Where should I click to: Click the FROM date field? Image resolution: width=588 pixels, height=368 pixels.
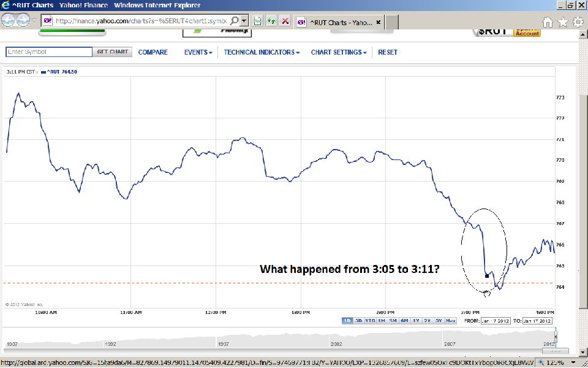(496, 321)
